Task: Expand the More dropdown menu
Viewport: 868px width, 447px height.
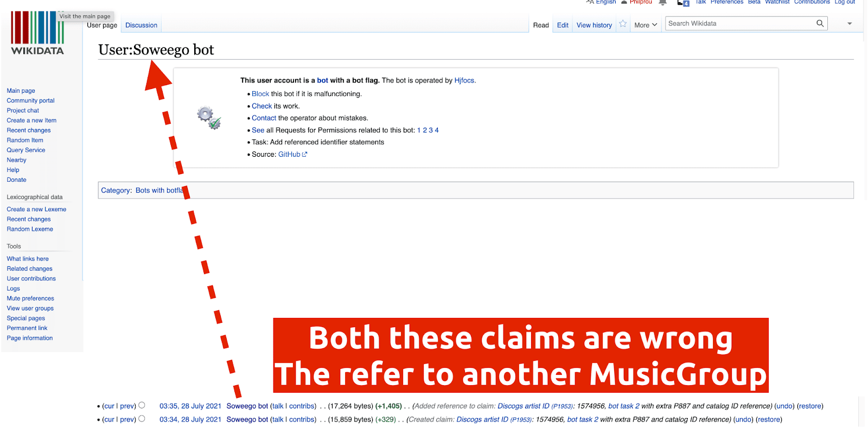Action: (x=646, y=25)
